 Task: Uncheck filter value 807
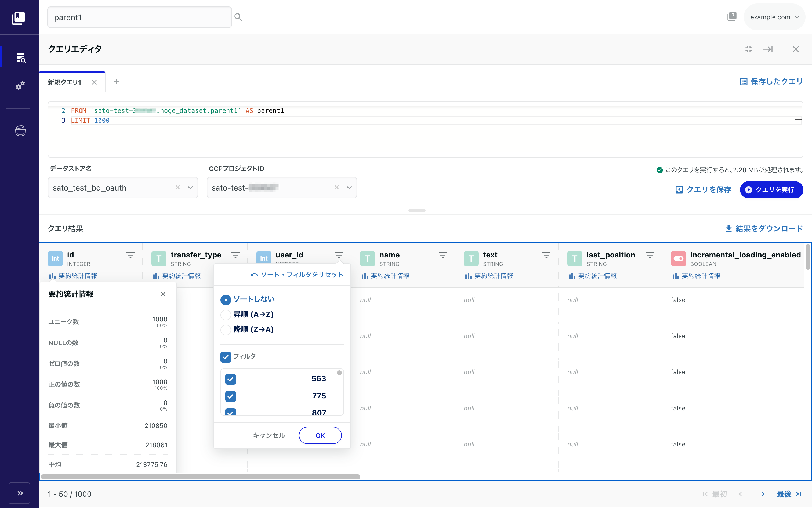pos(230,412)
